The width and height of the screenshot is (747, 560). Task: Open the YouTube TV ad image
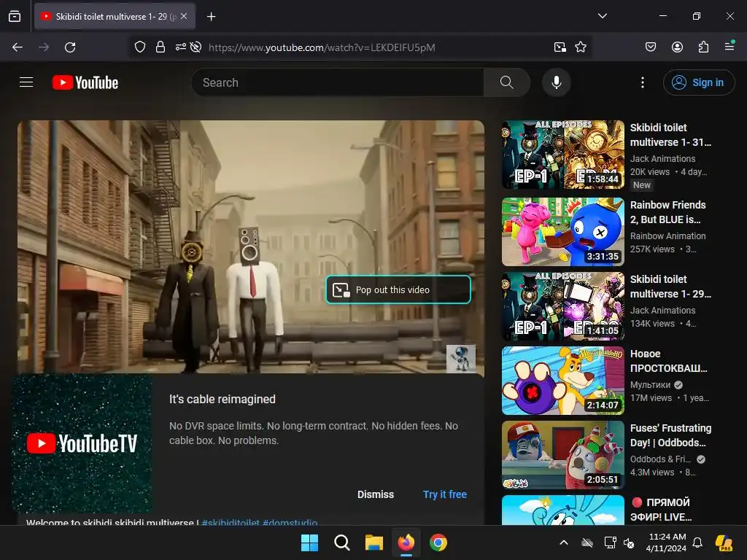point(82,443)
